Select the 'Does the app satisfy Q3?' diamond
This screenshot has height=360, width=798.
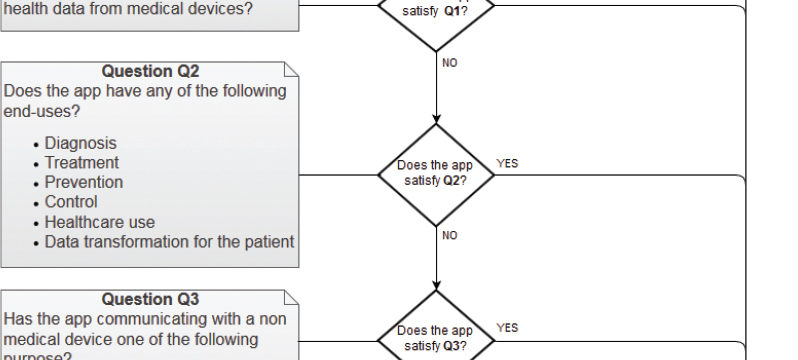(x=436, y=326)
